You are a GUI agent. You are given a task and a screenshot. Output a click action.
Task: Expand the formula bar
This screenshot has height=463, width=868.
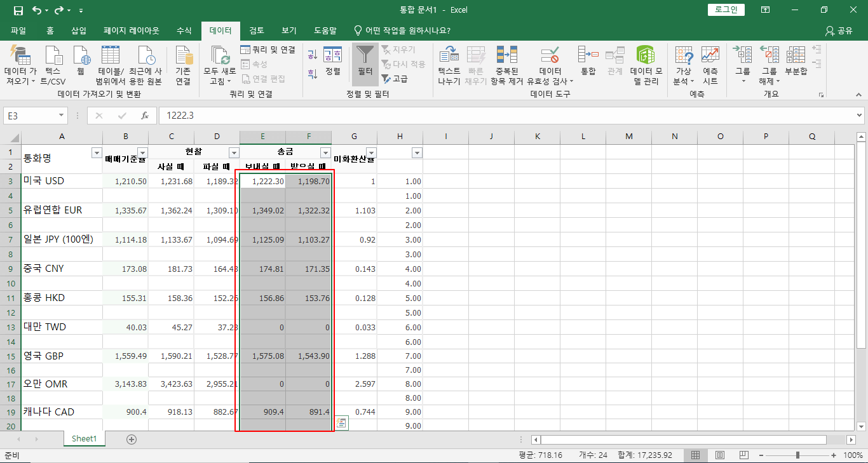click(860, 116)
